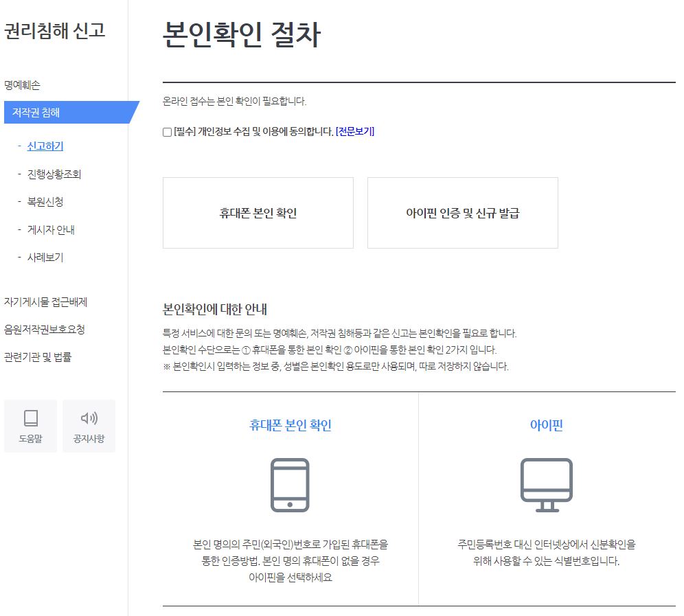Click the line 특정 서비스에 대한 문의 또는 명예훼손
Viewport: 684px width, 616px height.
pos(339,333)
